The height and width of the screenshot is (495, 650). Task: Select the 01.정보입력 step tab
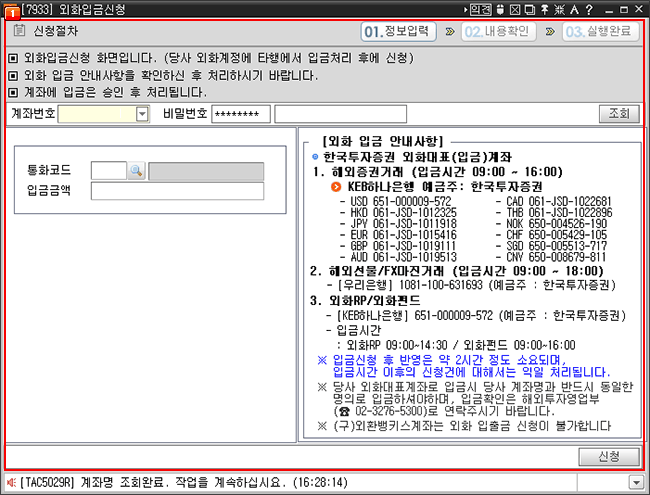[x=398, y=32]
